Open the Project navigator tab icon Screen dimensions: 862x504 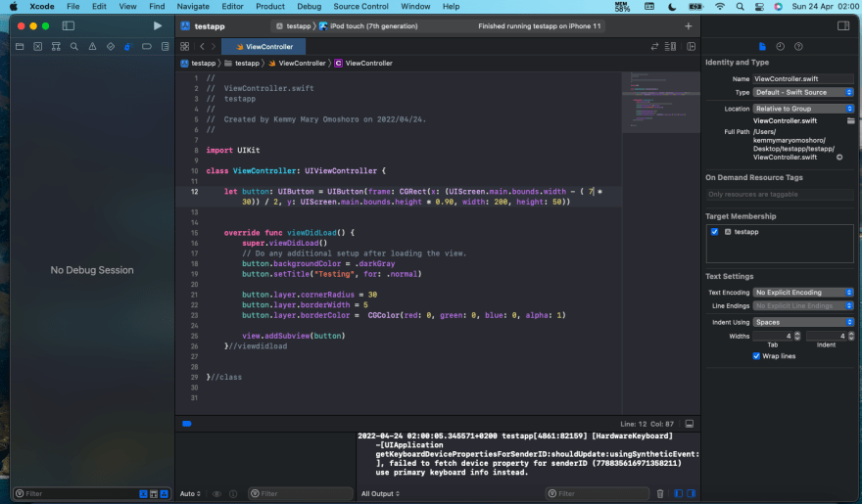[20, 47]
